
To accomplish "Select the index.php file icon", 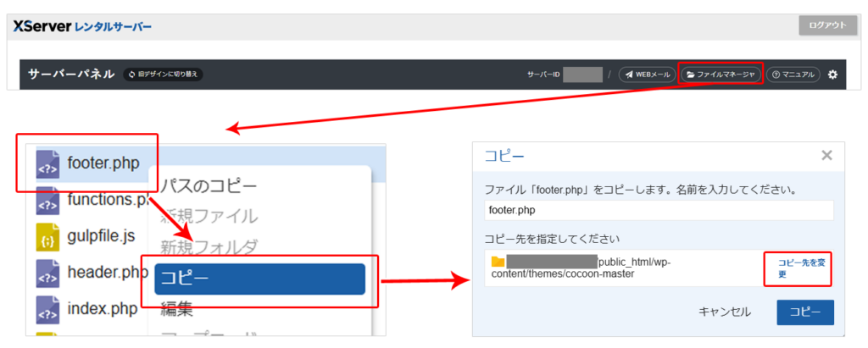I will click(47, 308).
